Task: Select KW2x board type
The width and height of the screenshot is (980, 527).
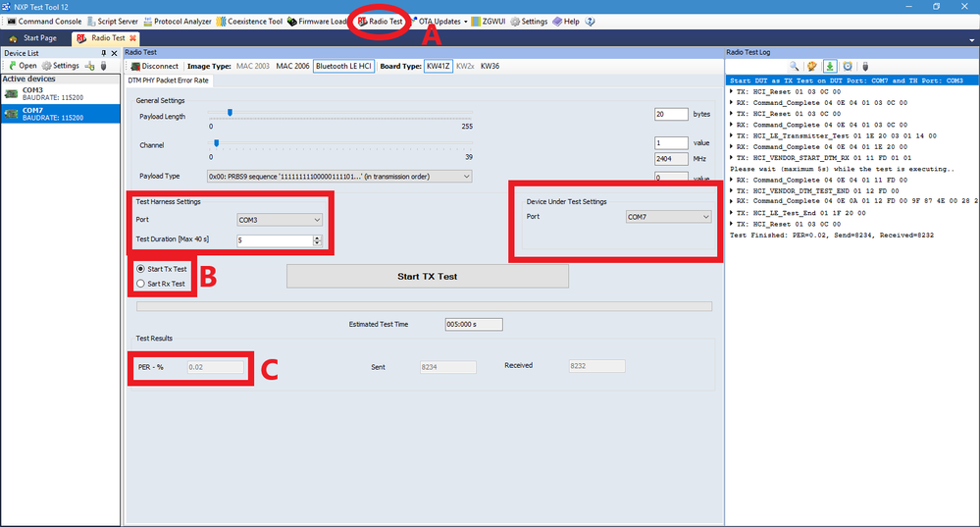Action: coord(465,67)
